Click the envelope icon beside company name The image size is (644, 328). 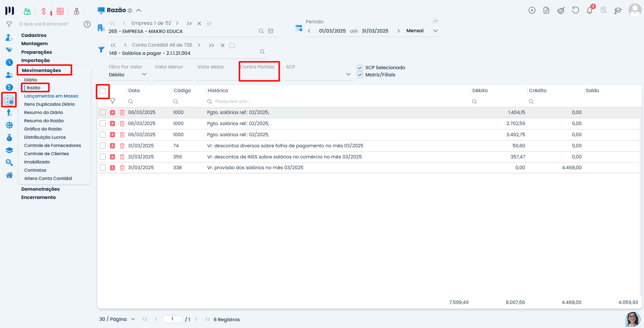[x=271, y=31]
